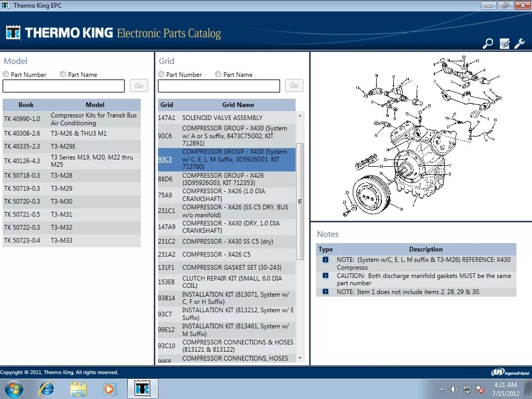532x399 pixels.
Task: Open Windows Media Player from taskbar
Action: point(110,389)
